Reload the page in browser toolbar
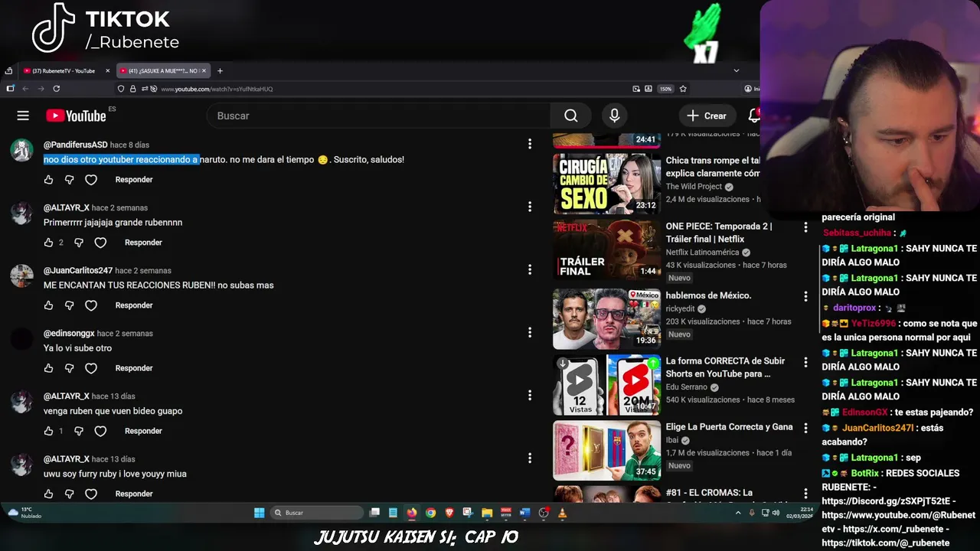The height and width of the screenshot is (551, 980). click(x=56, y=89)
